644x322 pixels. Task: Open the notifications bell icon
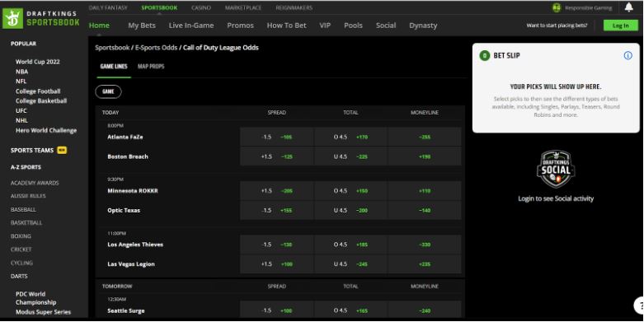tap(629, 7)
